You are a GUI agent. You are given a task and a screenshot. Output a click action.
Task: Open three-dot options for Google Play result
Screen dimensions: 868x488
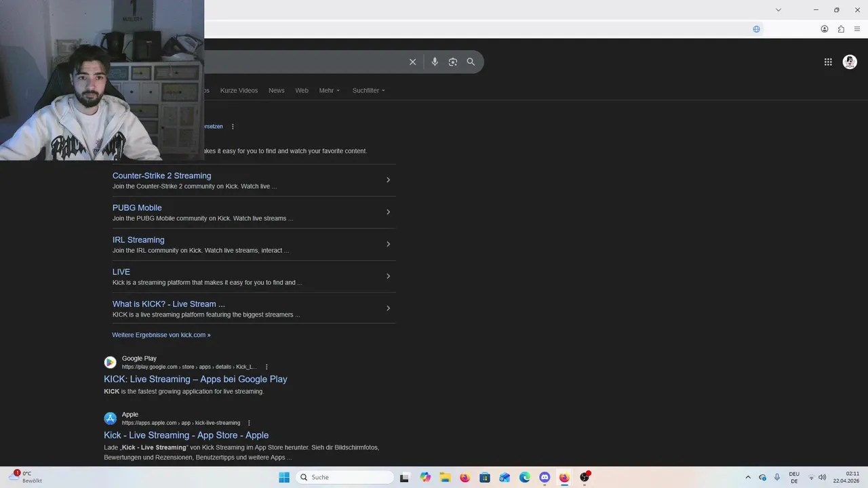pos(267,367)
